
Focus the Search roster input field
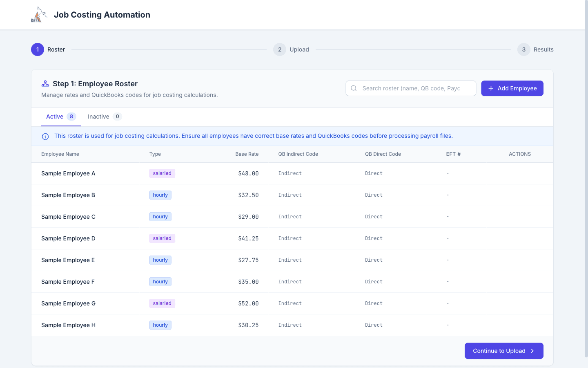point(411,88)
